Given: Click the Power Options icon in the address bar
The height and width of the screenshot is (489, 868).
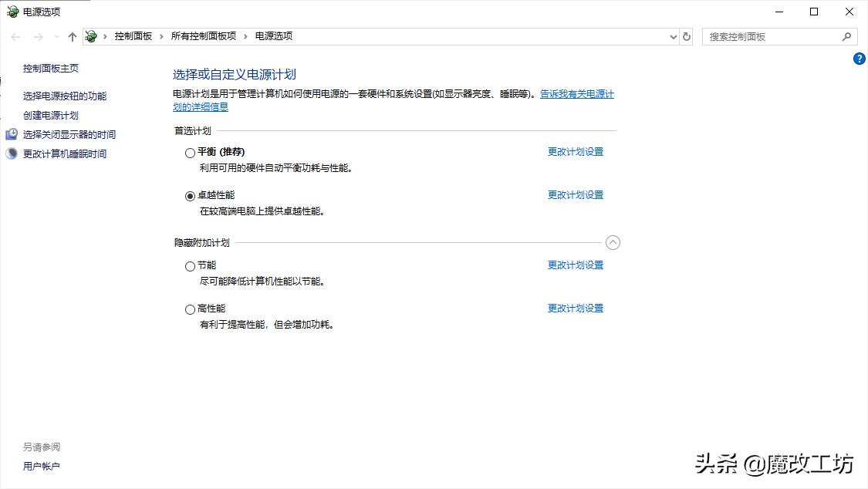Looking at the screenshot, I should click(90, 35).
